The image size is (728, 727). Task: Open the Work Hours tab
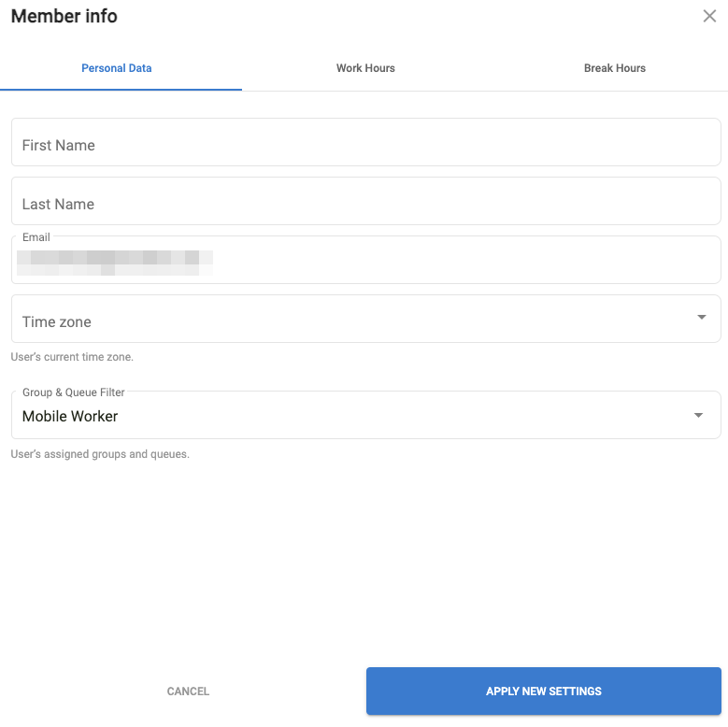pyautogui.click(x=365, y=68)
